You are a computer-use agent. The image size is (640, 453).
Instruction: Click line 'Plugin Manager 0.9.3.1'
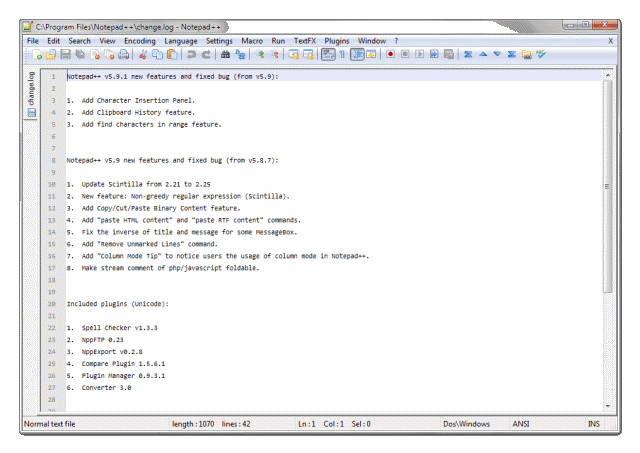click(x=123, y=376)
